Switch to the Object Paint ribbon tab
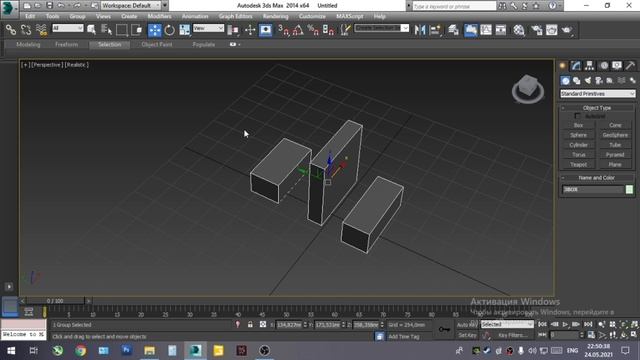The image size is (640, 360). (x=157, y=44)
